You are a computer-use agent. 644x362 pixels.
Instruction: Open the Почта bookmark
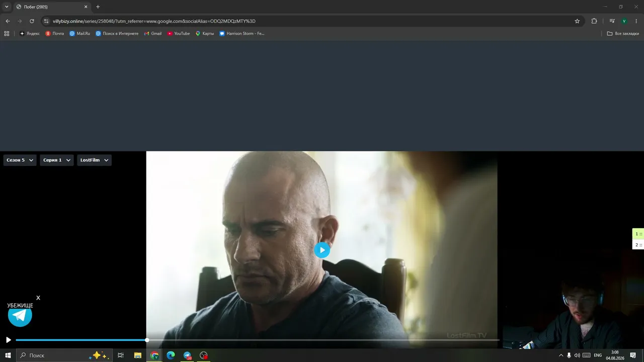[x=55, y=34]
